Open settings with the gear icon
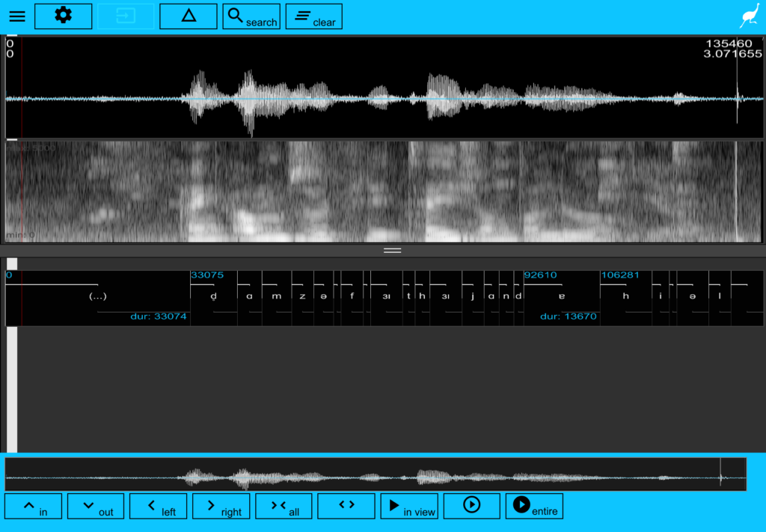766x532 pixels. pos(64,16)
